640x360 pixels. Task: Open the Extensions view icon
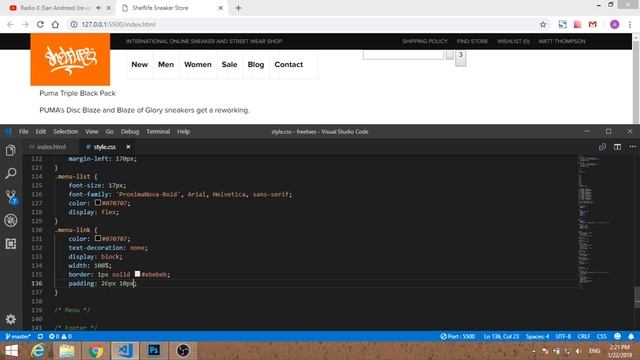11,244
